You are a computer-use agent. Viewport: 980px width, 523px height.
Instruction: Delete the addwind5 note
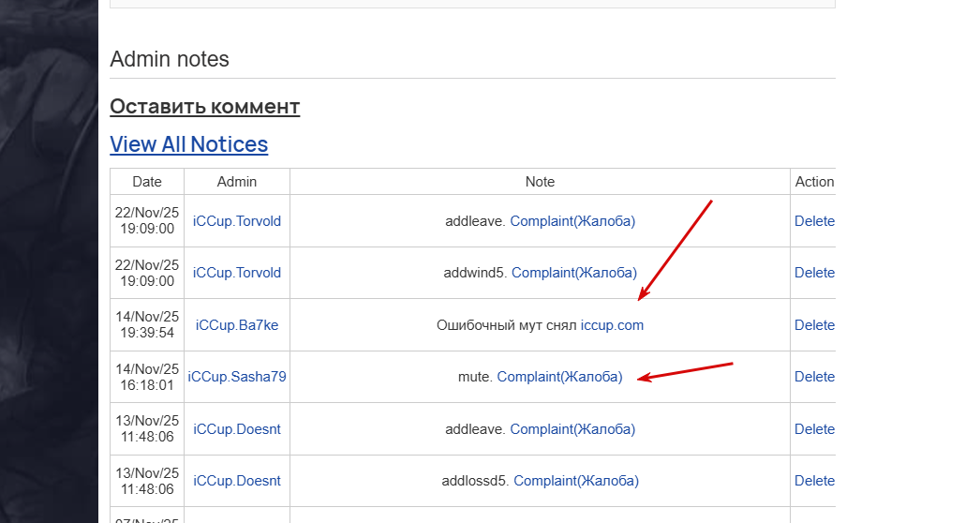(814, 273)
